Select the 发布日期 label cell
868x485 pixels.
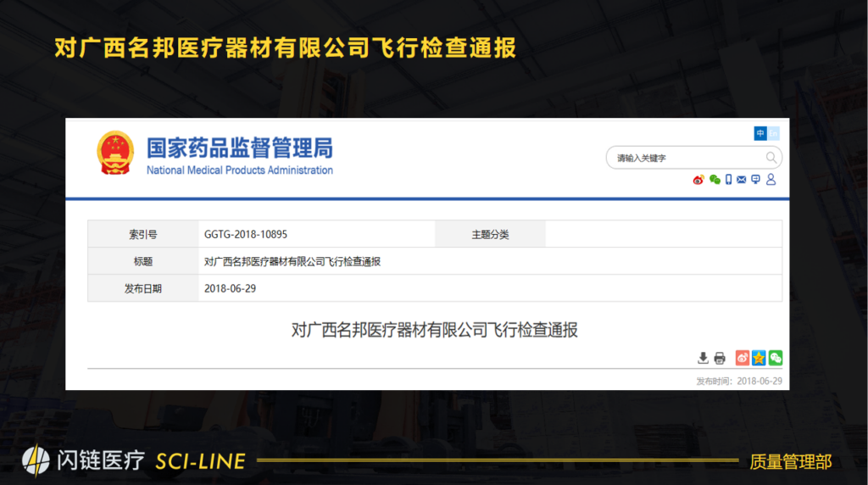[x=143, y=288]
